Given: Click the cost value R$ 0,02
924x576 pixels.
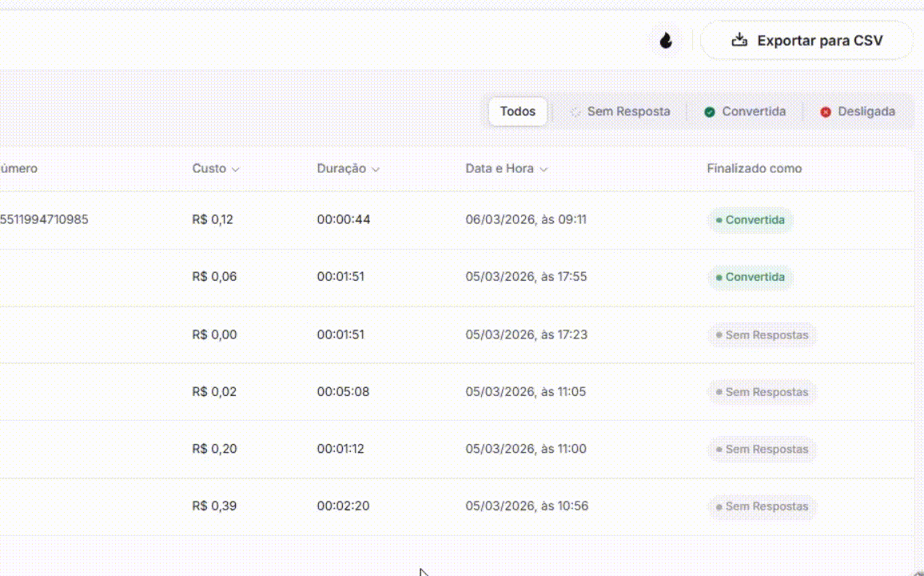Looking at the screenshot, I should point(214,391).
